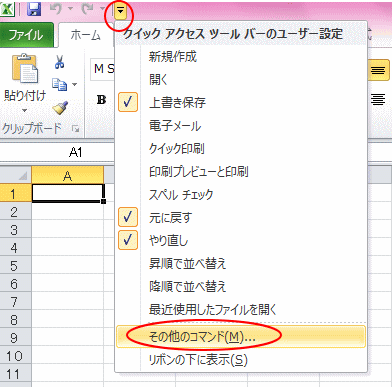
Task: Select row 5 header
Action: [x=15, y=266]
